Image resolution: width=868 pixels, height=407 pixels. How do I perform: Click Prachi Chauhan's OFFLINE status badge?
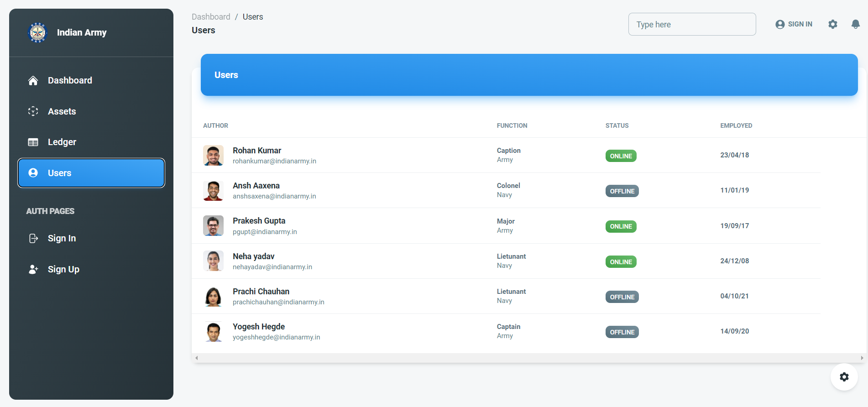(x=622, y=297)
